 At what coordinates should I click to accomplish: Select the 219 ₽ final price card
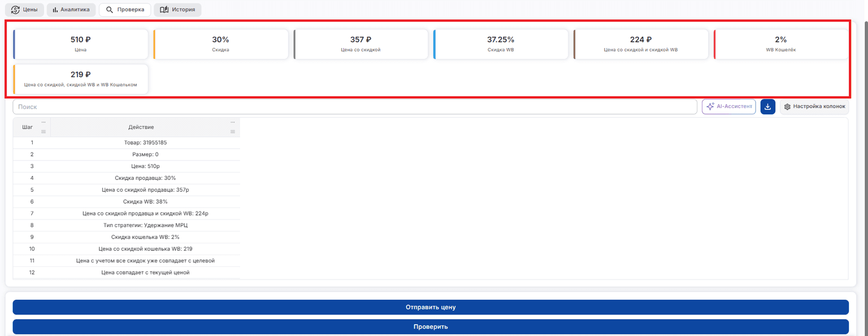pyautogui.click(x=81, y=79)
